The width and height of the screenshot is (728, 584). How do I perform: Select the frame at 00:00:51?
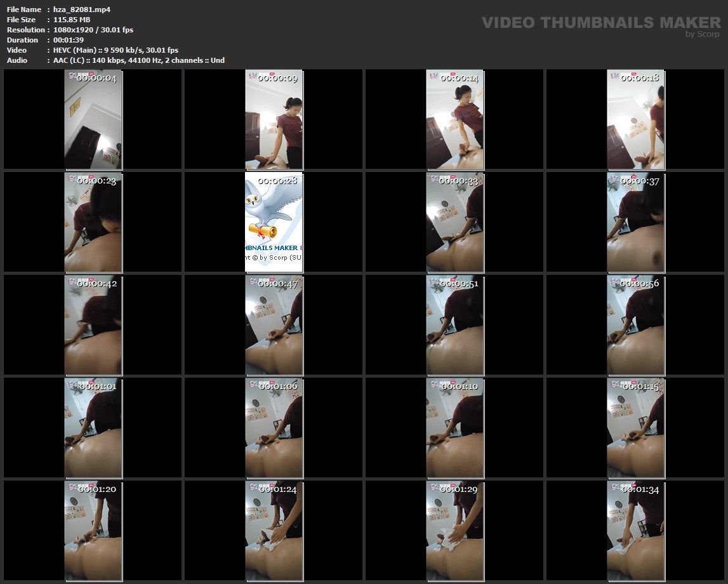(x=455, y=325)
